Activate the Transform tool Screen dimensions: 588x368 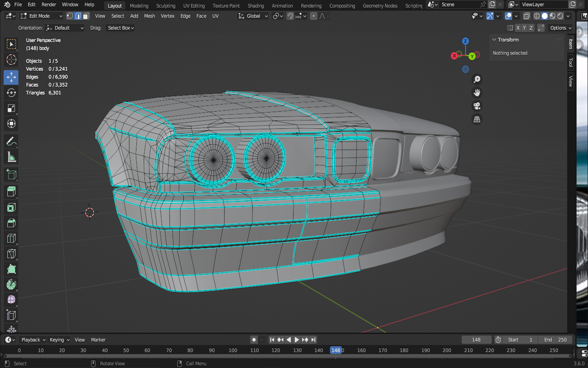(x=11, y=123)
